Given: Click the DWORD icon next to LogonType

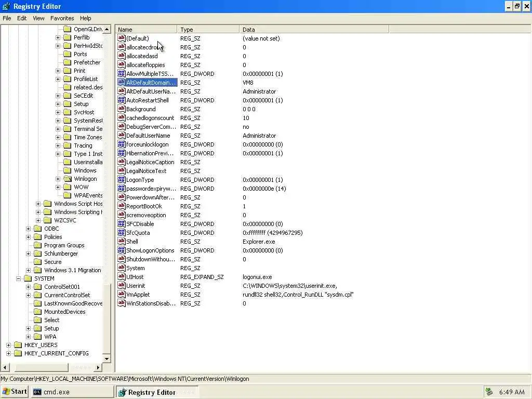Looking at the screenshot, I should (x=122, y=179).
